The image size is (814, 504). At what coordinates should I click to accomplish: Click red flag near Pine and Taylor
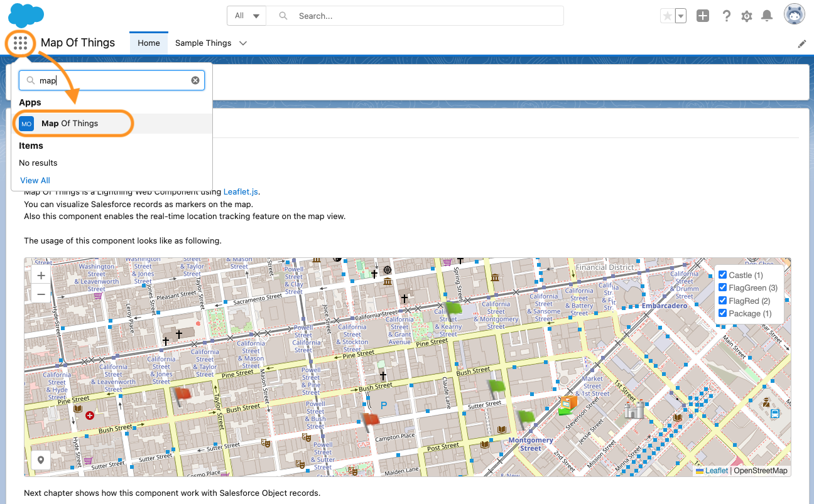[182, 395]
